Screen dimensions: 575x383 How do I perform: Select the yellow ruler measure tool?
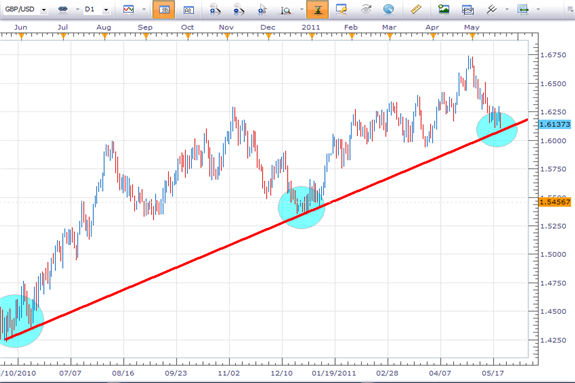(416, 9)
